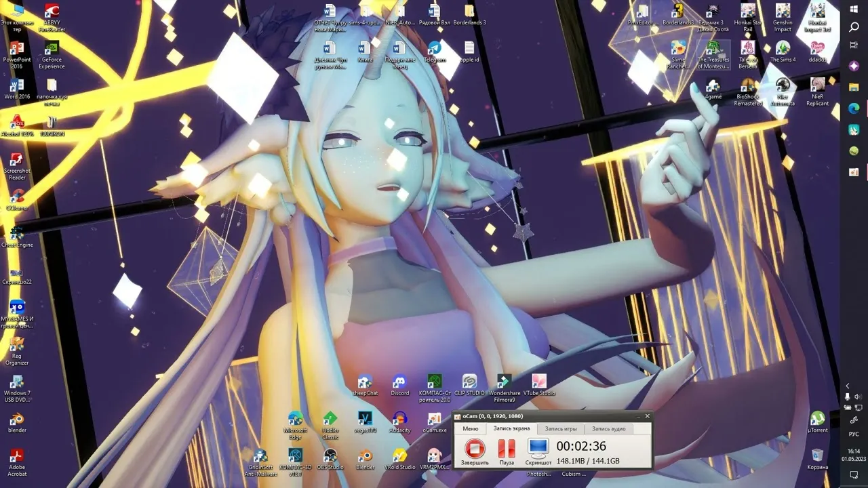Viewport: 868px width, 488px height.
Task: Select the Audacity desktop icon
Action: (x=400, y=423)
